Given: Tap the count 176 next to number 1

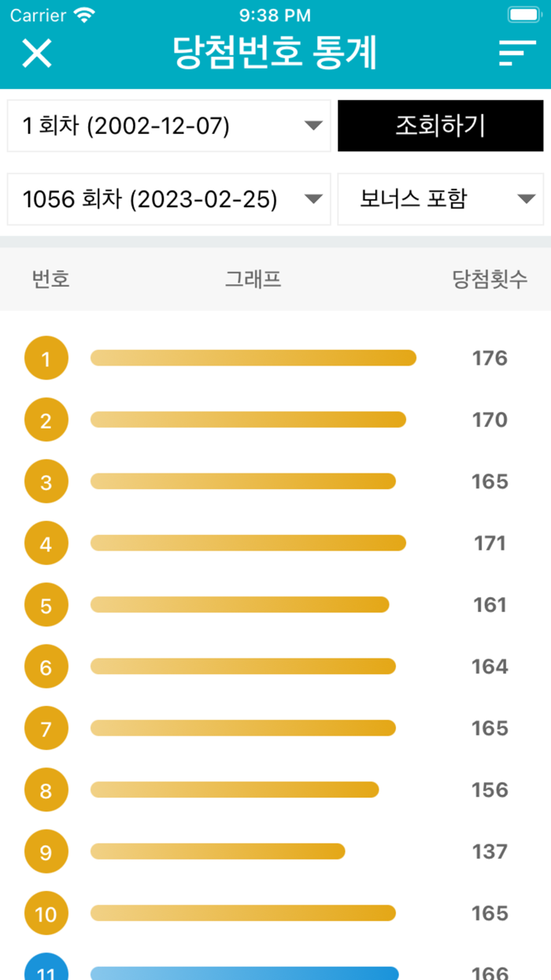Looking at the screenshot, I should [x=490, y=358].
